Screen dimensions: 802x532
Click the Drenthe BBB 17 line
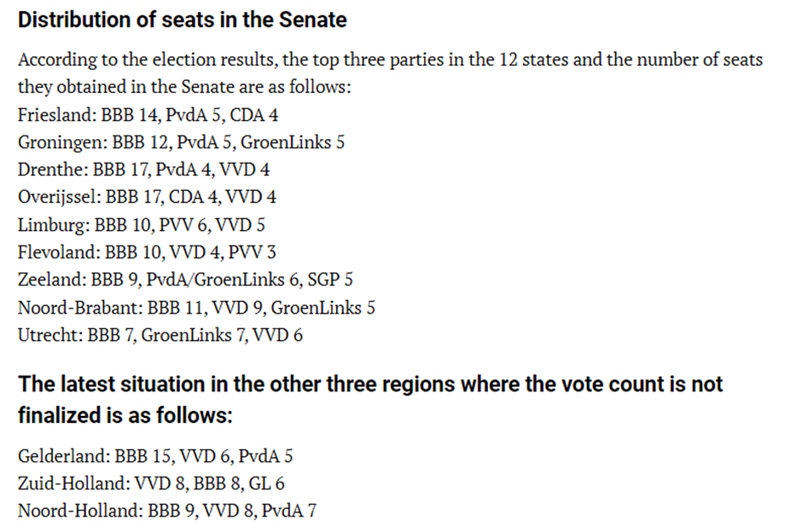[x=143, y=170]
